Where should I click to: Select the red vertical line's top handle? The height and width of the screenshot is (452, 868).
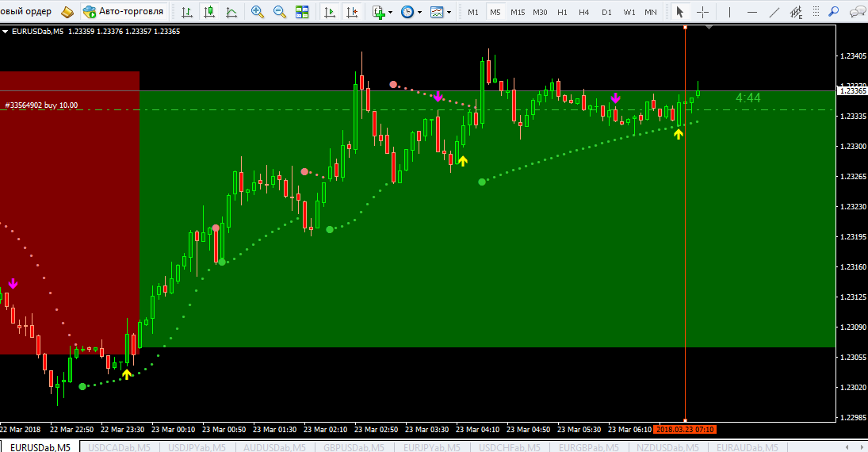click(686, 27)
